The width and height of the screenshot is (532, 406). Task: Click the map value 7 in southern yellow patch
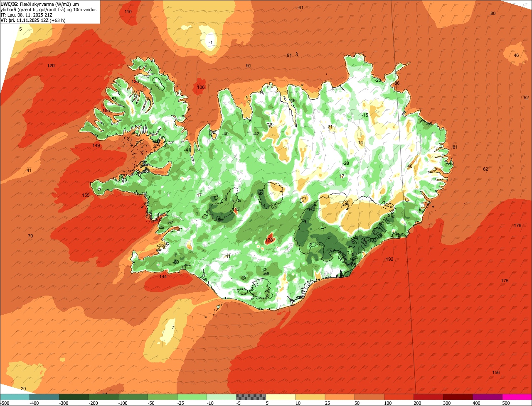pos(173,328)
